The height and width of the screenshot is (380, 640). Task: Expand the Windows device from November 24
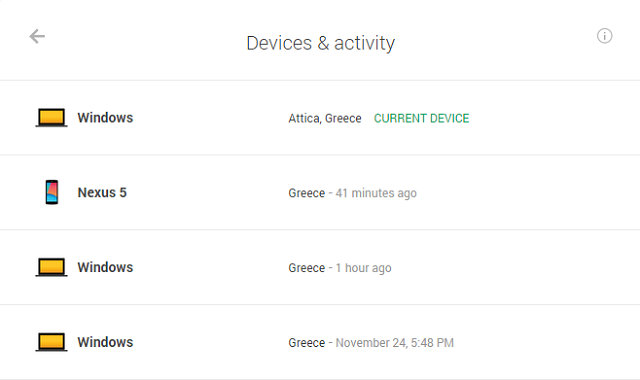[x=320, y=342]
